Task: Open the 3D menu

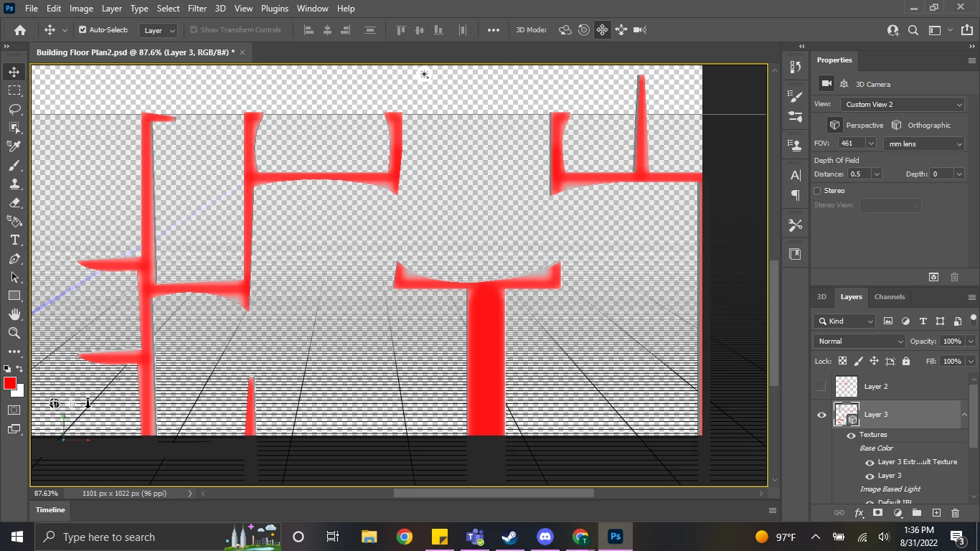Action: tap(221, 9)
